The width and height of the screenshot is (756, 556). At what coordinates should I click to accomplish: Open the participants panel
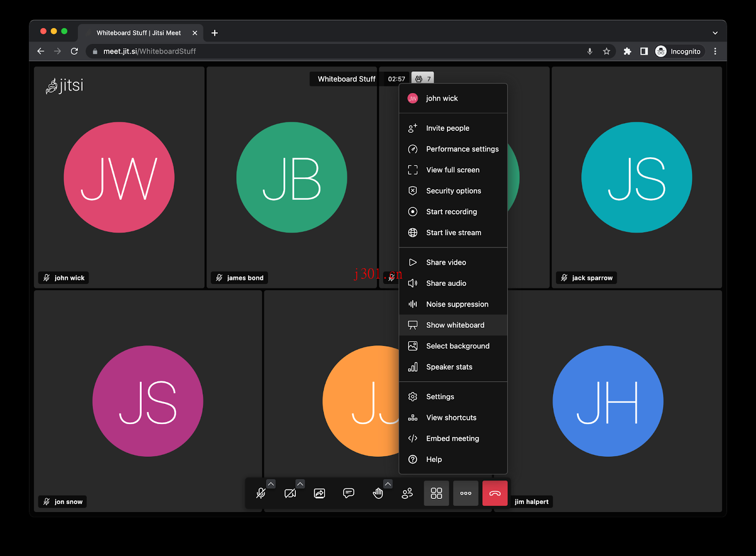[x=407, y=493]
